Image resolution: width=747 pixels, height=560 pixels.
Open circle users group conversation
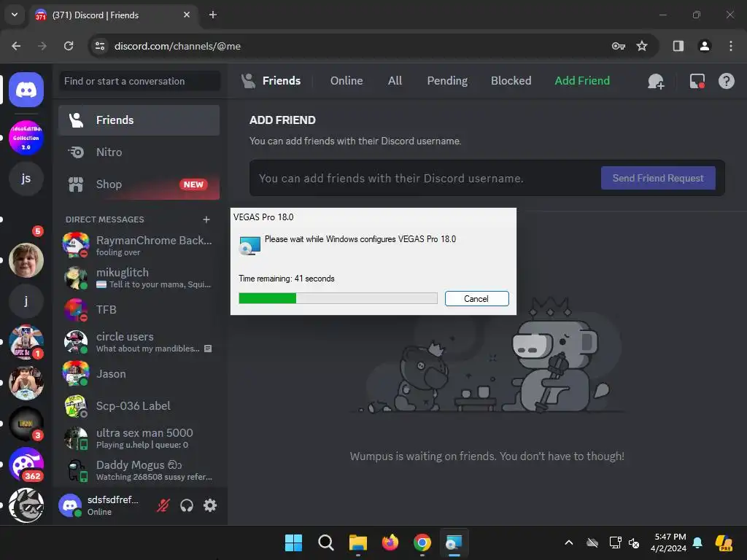coord(139,341)
